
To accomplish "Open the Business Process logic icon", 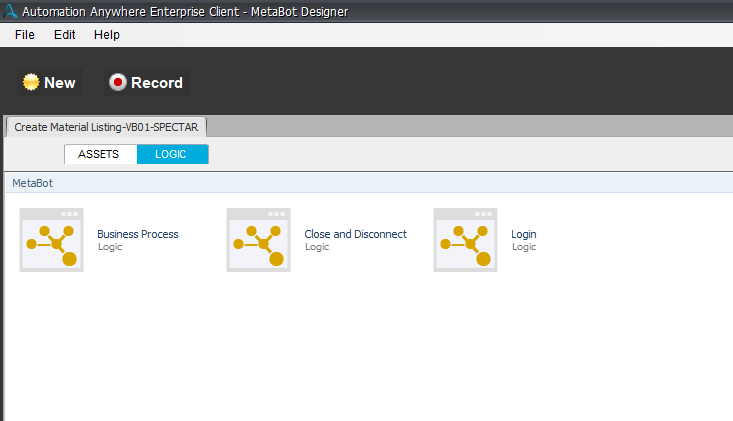I will click(x=51, y=240).
